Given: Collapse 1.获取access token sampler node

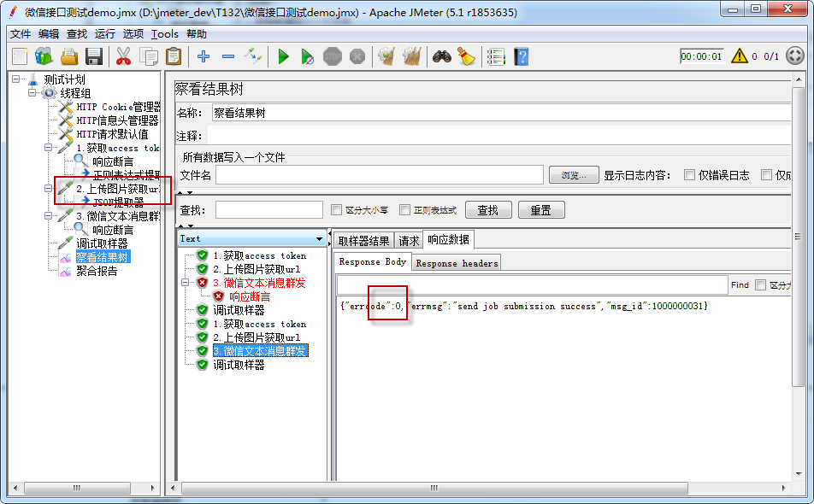Looking at the screenshot, I should click(48, 147).
